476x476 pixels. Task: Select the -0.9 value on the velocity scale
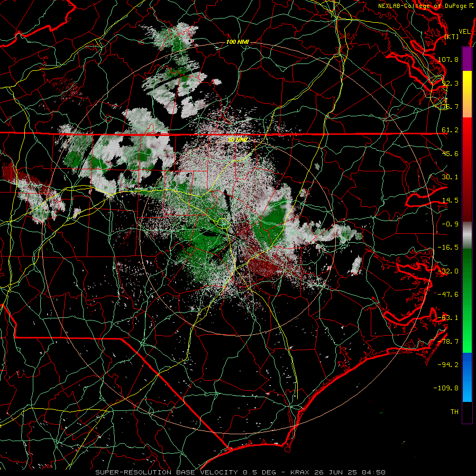click(x=450, y=224)
